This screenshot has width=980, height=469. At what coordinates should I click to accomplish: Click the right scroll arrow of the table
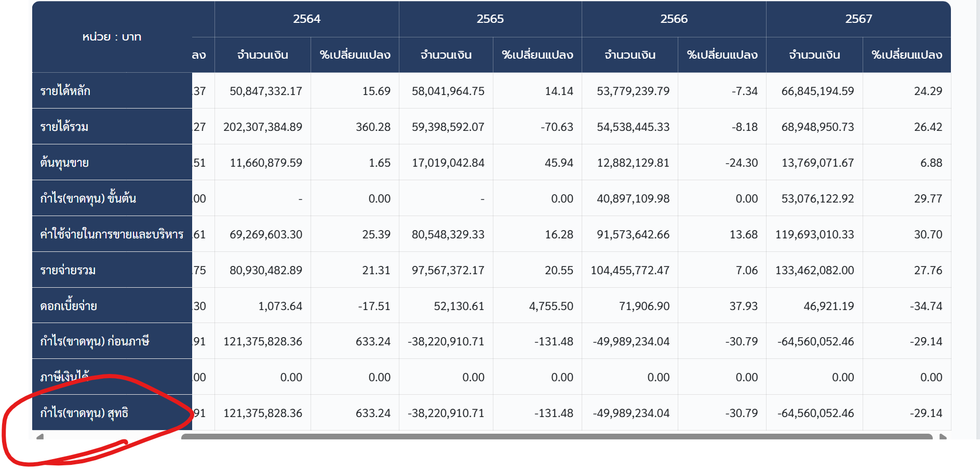(x=943, y=436)
